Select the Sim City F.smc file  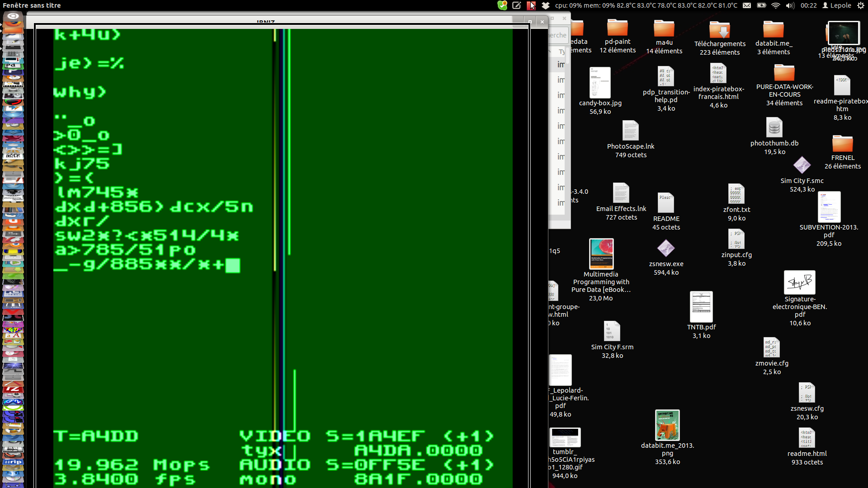point(802,165)
